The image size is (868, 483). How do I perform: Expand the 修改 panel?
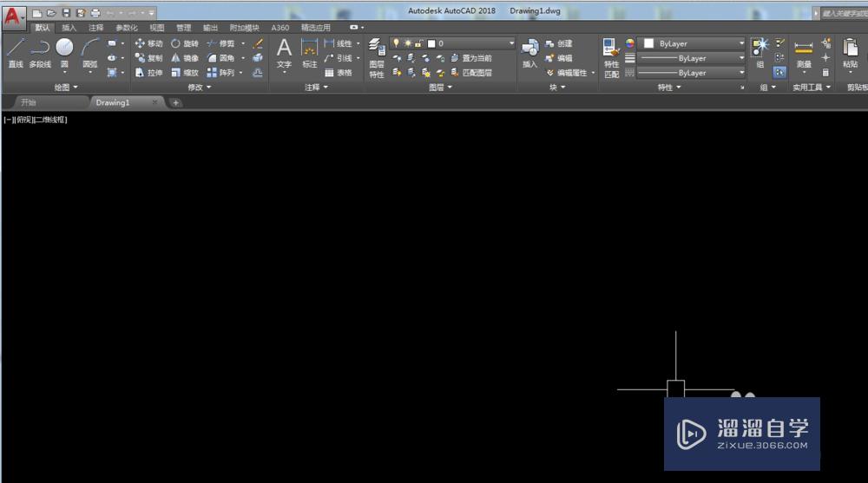pyautogui.click(x=200, y=88)
